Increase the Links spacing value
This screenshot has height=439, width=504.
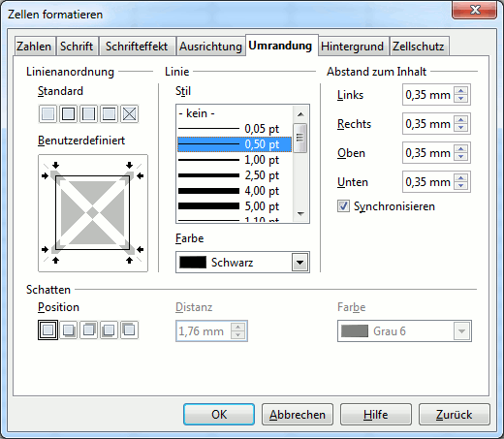coord(461,91)
